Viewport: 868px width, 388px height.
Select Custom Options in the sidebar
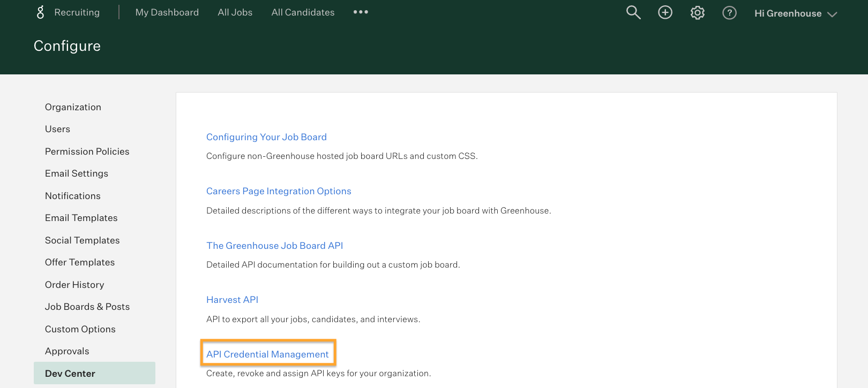(x=80, y=329)
